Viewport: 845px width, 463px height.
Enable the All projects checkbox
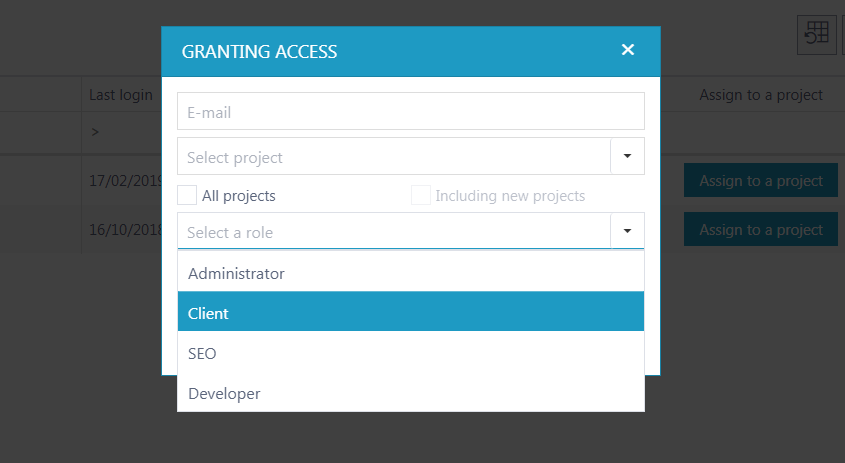pyautogui.click(x=187, y=195)
